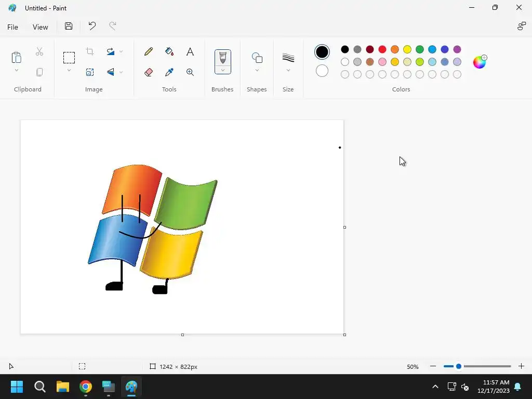Viewport: 532px width, 399px height.
Task: Click the Copy icon
Action: [x=39, y=72]
